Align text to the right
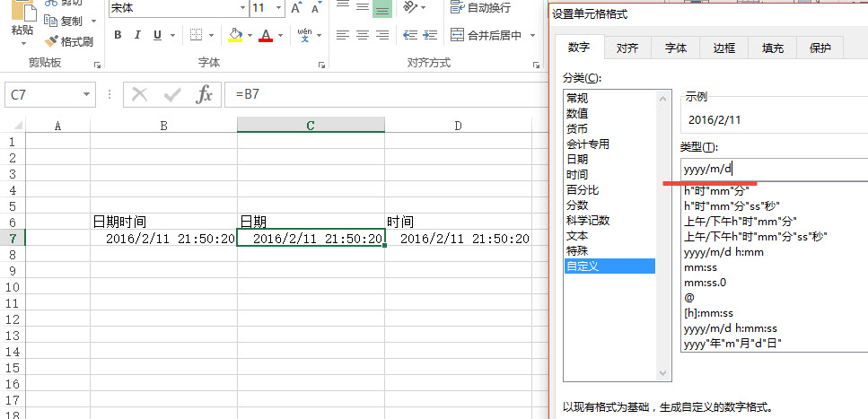This screenshot has height=419, width=868. 382,35
